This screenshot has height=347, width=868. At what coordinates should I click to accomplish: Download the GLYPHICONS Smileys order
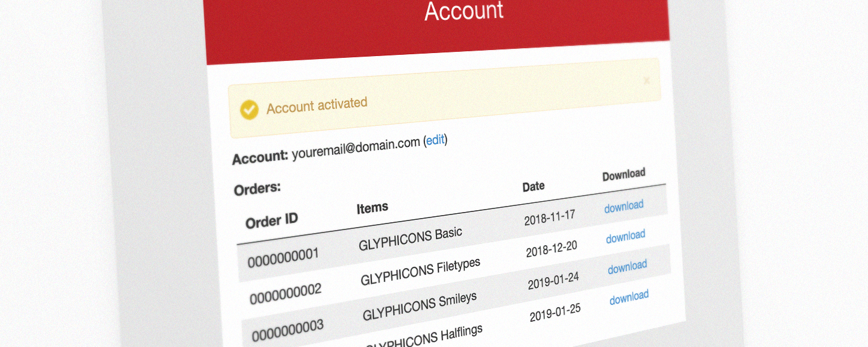(627, 267)
